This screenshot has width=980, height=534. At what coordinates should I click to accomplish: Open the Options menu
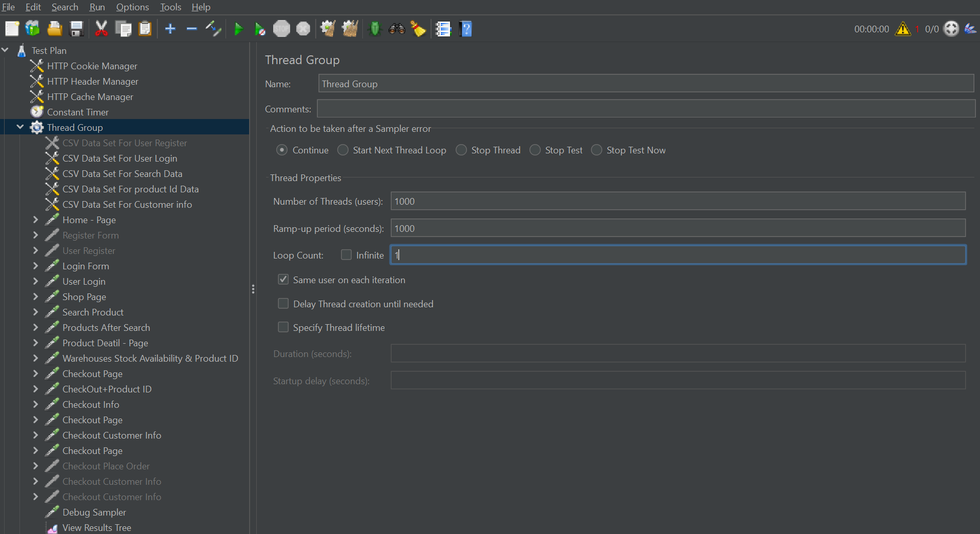click(132, 7)
